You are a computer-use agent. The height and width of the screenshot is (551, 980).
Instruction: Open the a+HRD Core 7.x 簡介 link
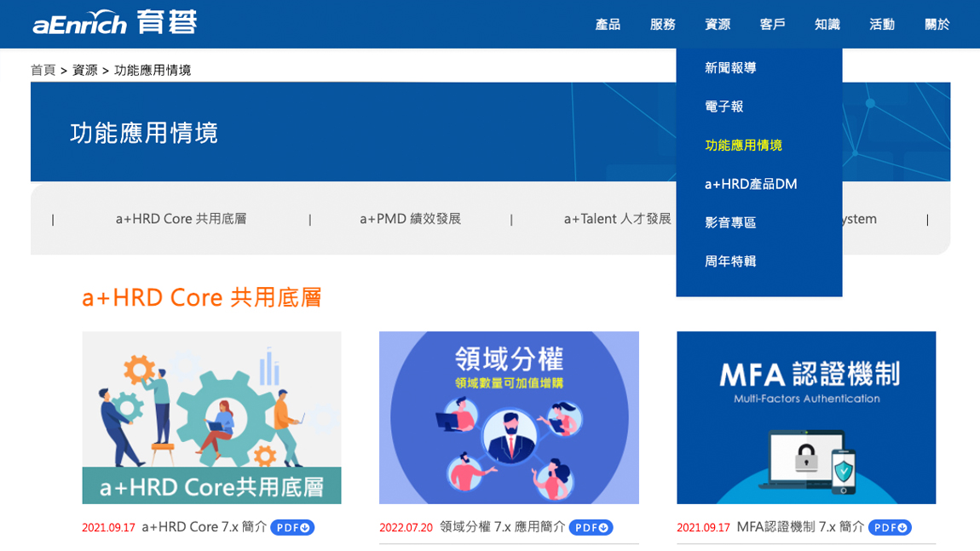[x=205, y=527]
